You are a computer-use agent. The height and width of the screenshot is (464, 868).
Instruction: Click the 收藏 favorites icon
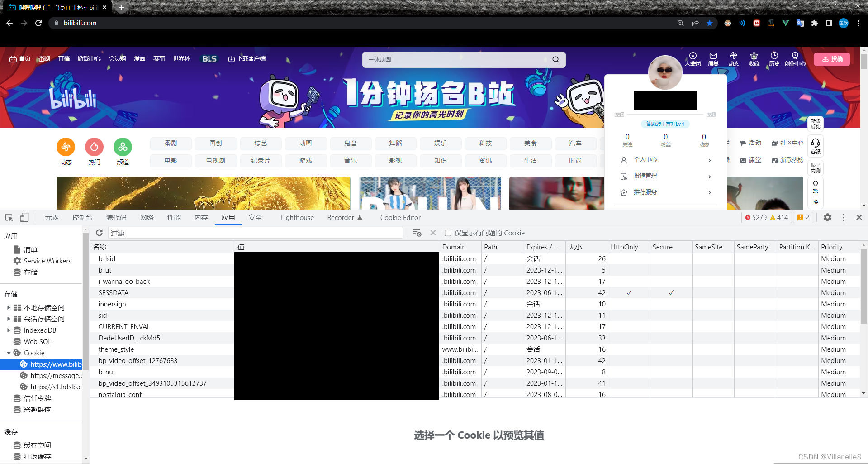[x=754, y=59]
